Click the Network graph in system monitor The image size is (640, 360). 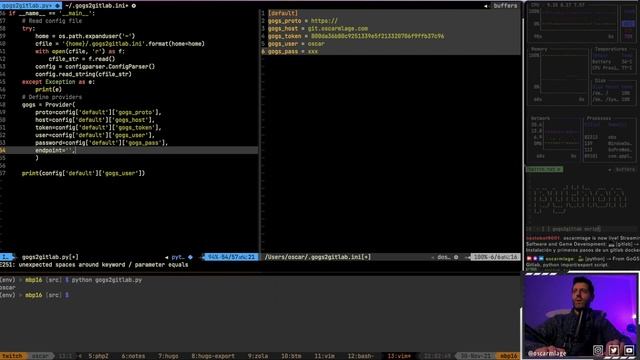pyautogui.click(x=554, y=138)
